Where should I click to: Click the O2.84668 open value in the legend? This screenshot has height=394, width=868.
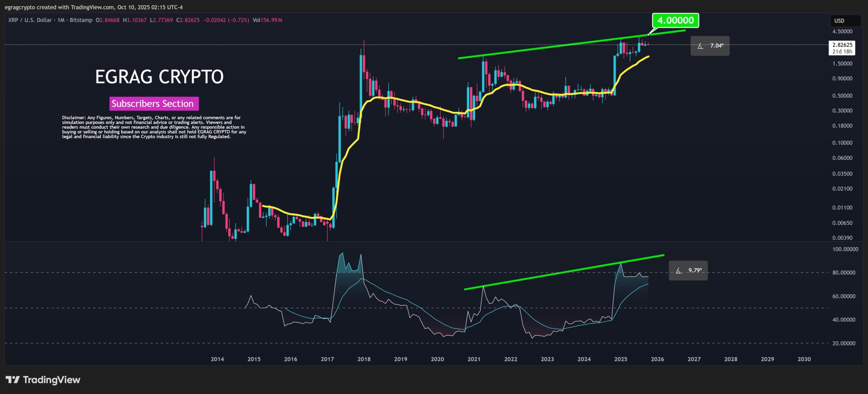click(x=107, y=20)
